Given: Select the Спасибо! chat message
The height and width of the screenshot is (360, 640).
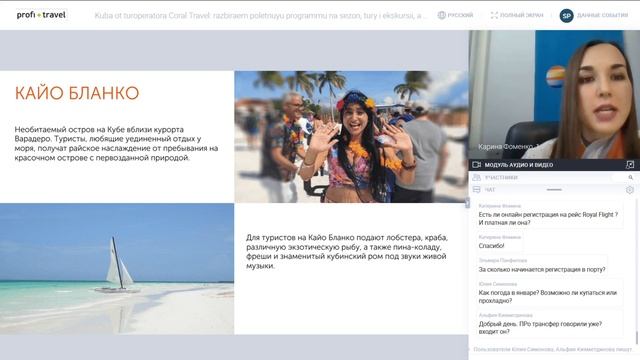Looking at the screenshot, I should [x=491, y=246].
